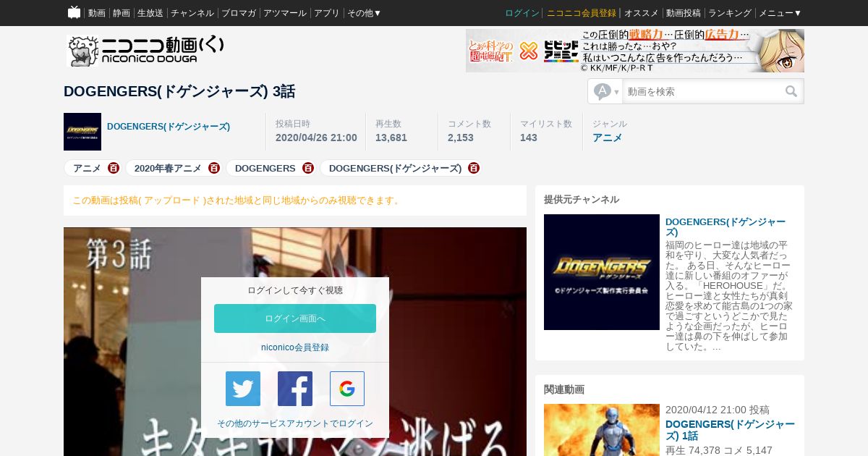Open the Niconico Douga logo home link
This screenshot has height=456, width=868.
[145, 51]
